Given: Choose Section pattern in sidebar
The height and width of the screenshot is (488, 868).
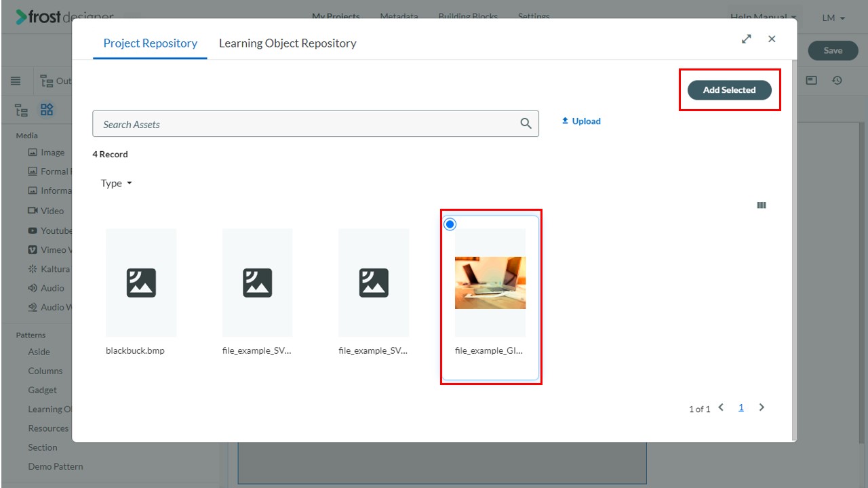Looking at the screenshot, I should point(42,447).
